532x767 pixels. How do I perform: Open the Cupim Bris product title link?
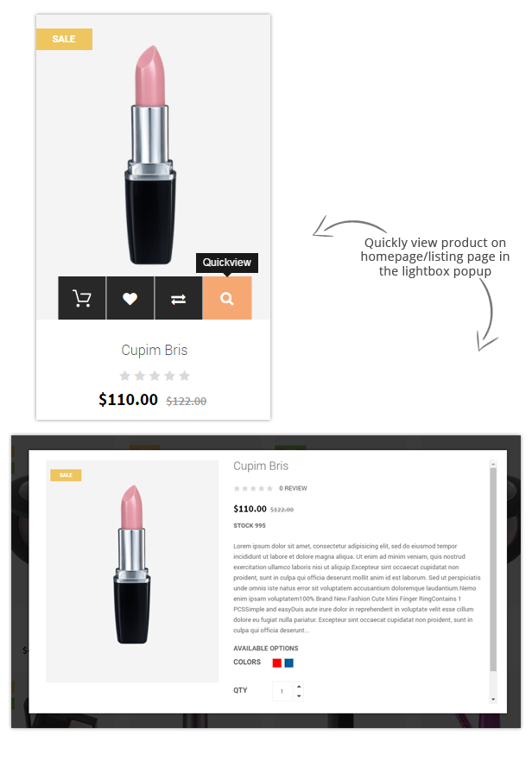tap(155, 350)
